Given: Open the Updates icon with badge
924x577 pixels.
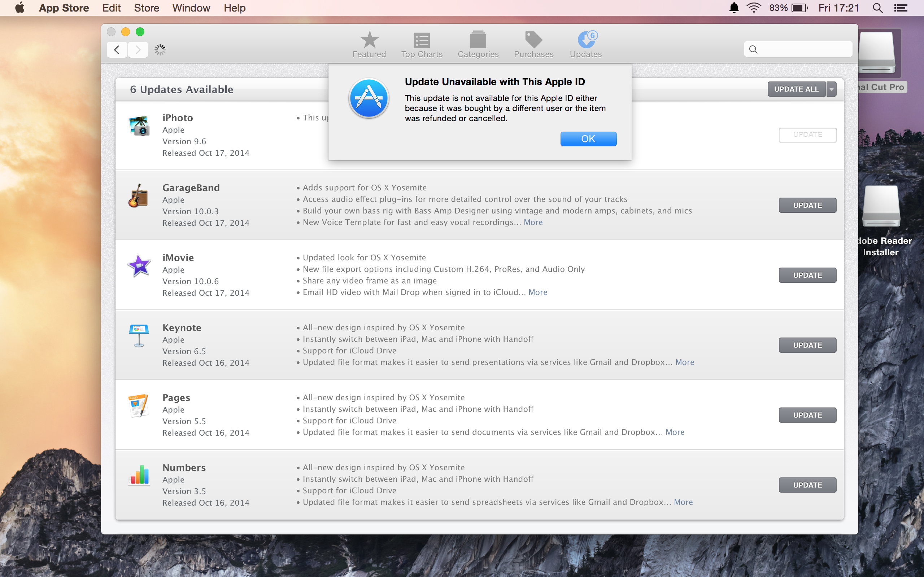Looking at the screenshot, I should (586, 44).
